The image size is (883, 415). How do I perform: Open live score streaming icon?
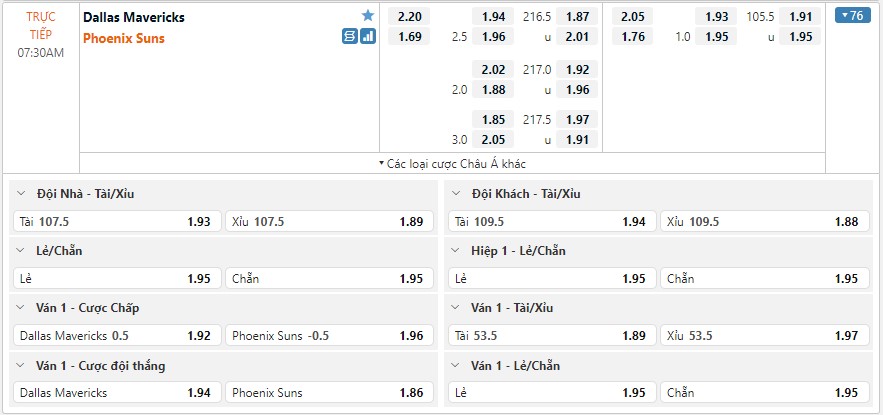[x=350, y=37]
